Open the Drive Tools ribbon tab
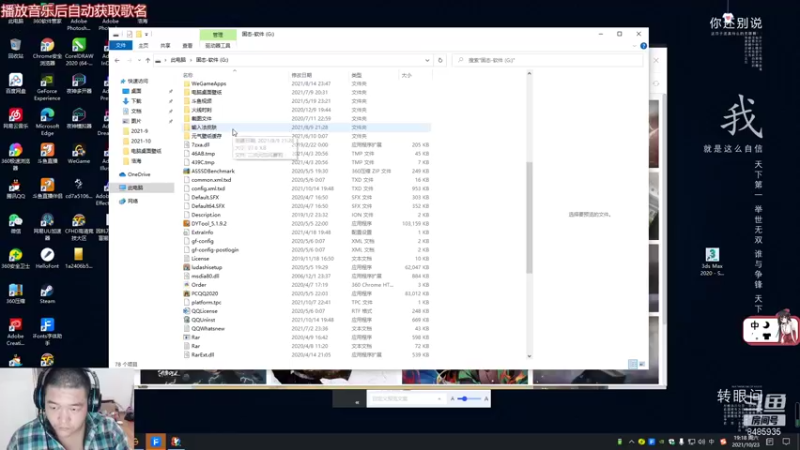800x450 pixels. click(x=218, y=45)
